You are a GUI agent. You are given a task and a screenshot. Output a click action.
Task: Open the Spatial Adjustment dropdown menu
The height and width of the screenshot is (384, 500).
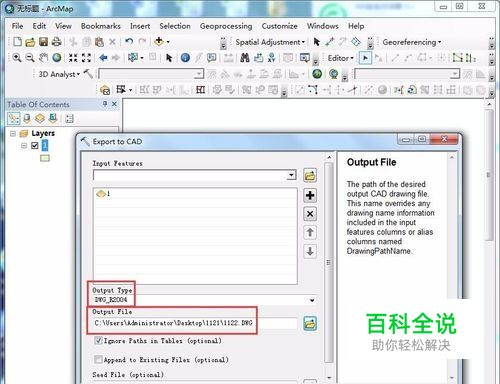270,42
